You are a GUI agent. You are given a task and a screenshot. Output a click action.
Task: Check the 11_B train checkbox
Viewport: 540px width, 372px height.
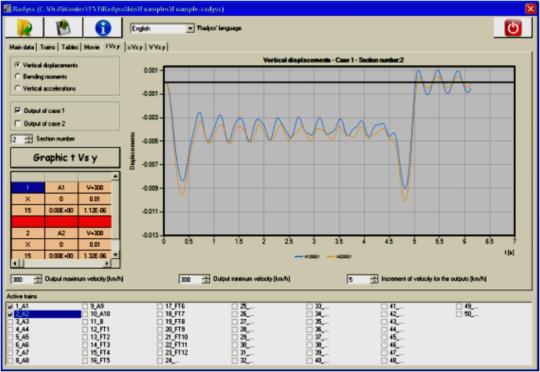[85, 322]
